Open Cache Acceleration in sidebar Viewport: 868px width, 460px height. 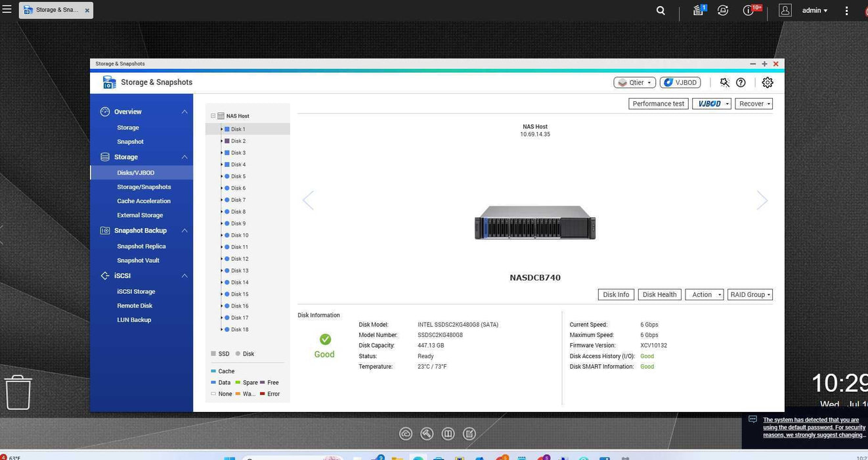click(144, 201)
